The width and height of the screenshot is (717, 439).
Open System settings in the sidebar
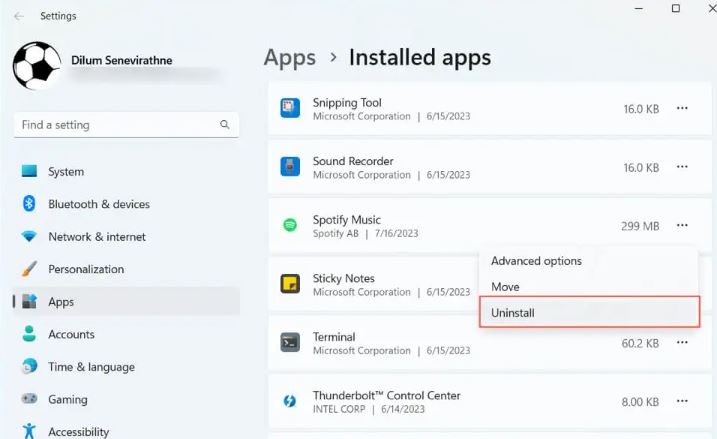pos(126,171)
